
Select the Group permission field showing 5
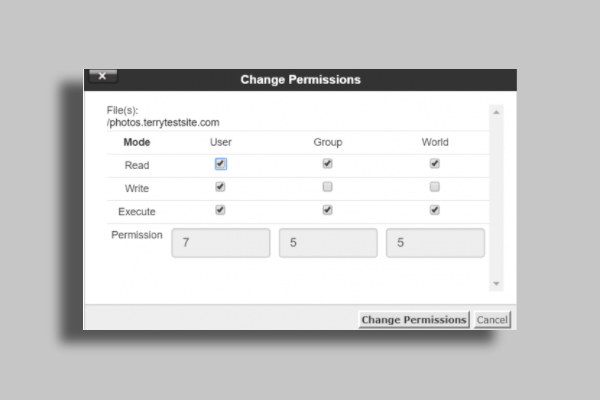coord(328,243)
